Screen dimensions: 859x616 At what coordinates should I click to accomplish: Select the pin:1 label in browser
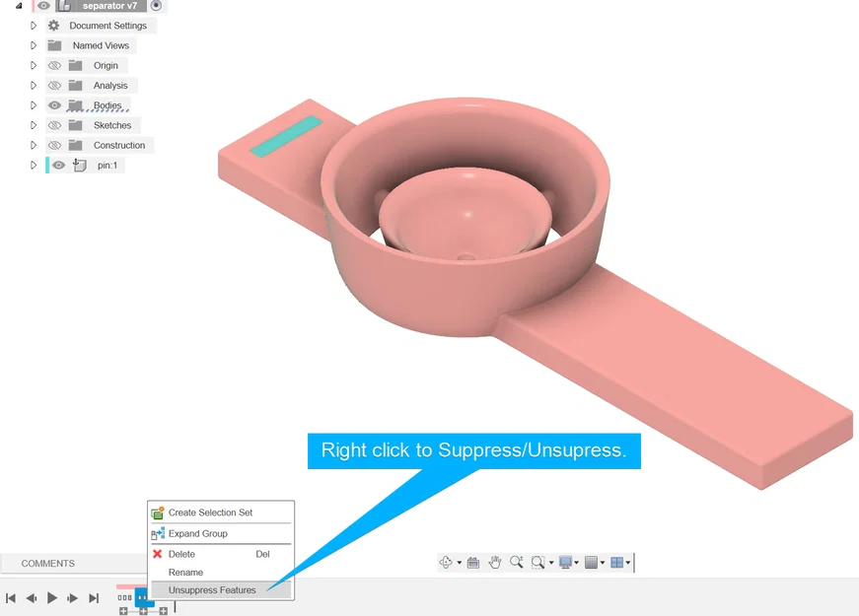107,165
